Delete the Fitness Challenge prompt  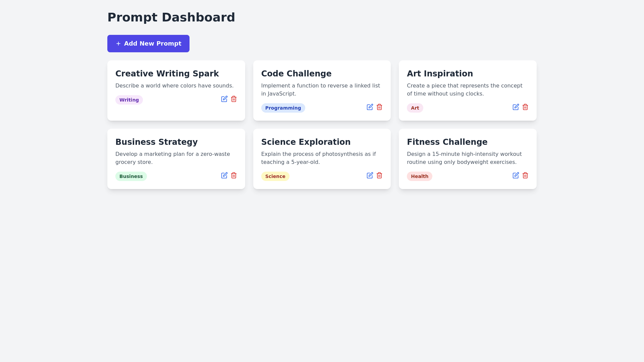point(525,175)
